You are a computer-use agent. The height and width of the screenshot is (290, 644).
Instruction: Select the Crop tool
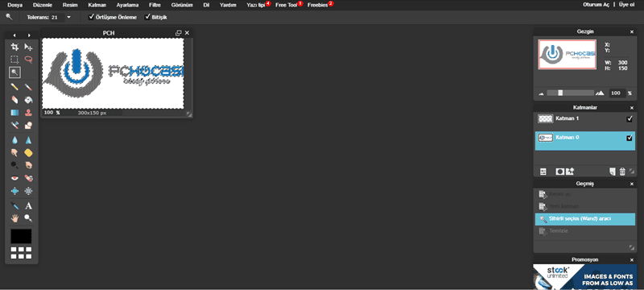click(14, 47)
